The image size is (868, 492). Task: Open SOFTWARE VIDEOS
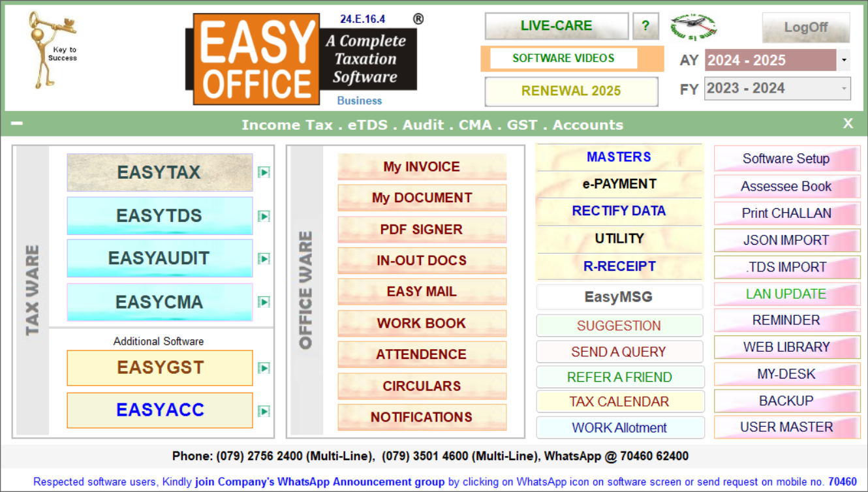564,58
